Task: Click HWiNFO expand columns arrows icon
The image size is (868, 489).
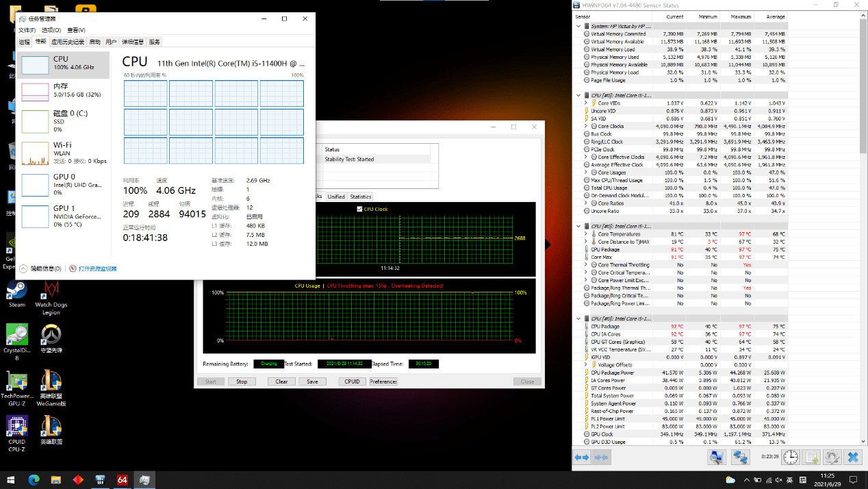Action: [582, 457]
